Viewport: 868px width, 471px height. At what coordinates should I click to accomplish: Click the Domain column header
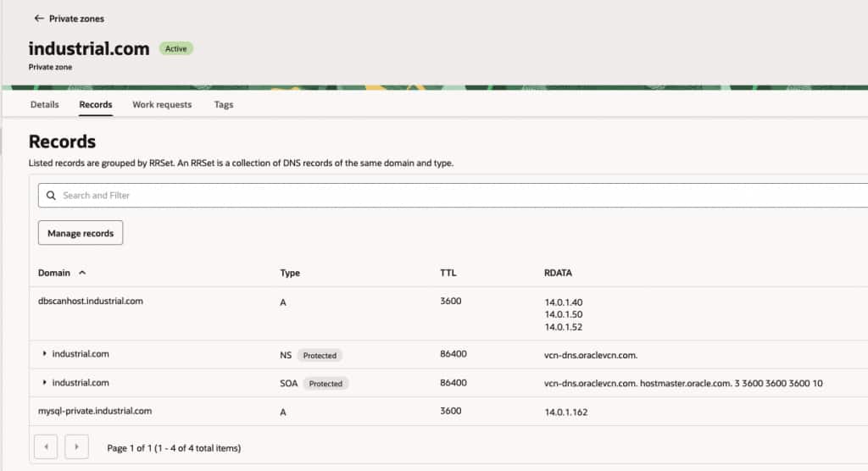point(53,273)
